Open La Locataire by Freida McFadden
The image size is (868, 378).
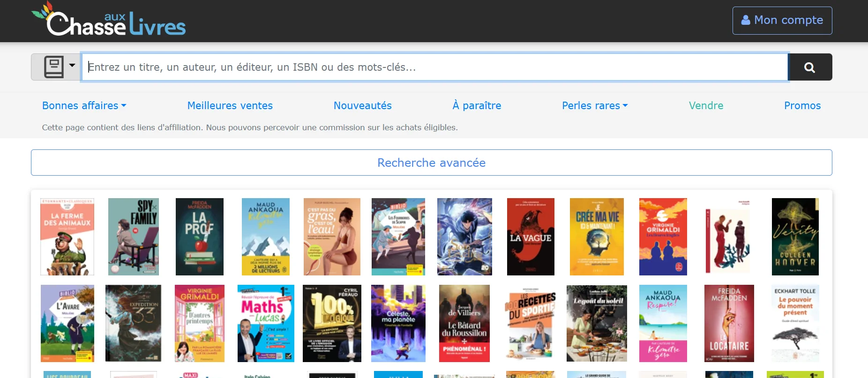729,323
